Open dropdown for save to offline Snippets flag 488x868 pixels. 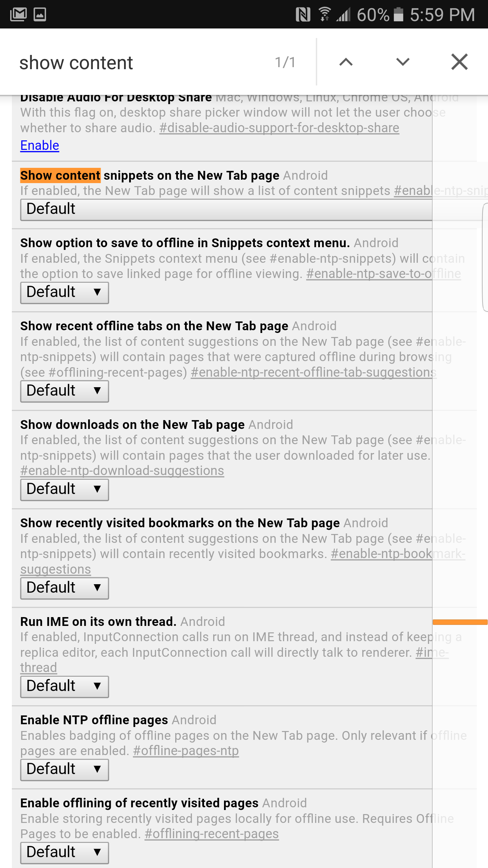coord(64,293)
